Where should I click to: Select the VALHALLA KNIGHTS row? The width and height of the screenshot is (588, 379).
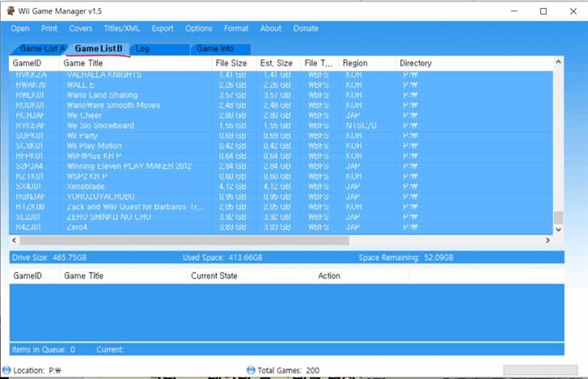point(281,75)
